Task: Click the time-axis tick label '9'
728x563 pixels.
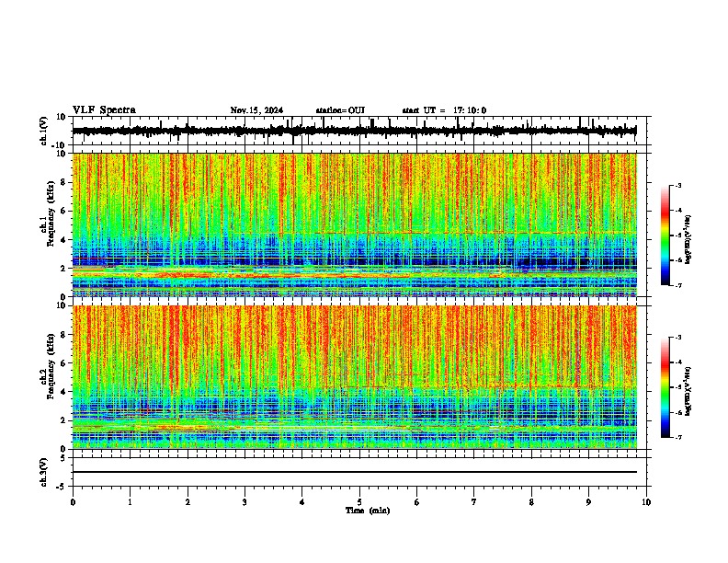Action: [588, 502]
